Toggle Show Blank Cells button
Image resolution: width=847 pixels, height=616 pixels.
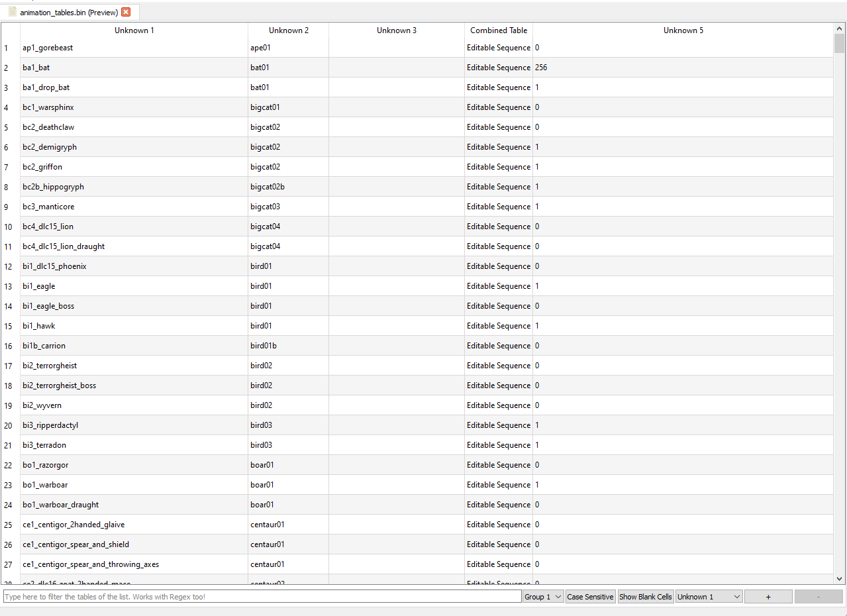[x=646, y=597]
